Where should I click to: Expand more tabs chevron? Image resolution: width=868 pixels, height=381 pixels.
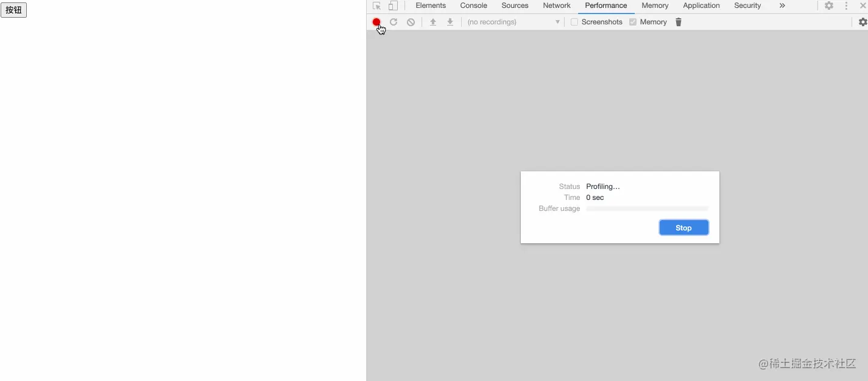pyautogui.click(x=782, y=5)
